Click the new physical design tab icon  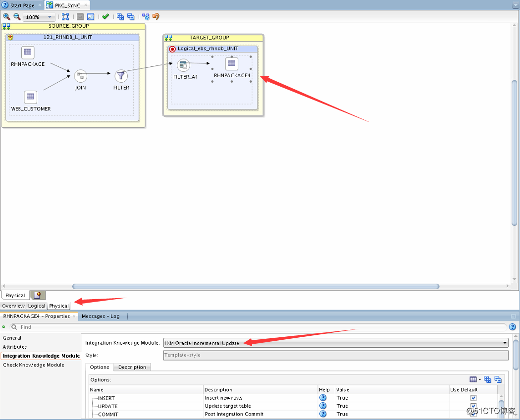pyautogui.click(x=38, y=295)
